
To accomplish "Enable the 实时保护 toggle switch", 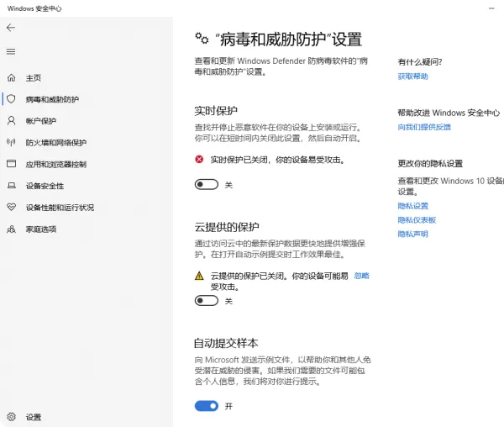I will click(x=206, y=184).
